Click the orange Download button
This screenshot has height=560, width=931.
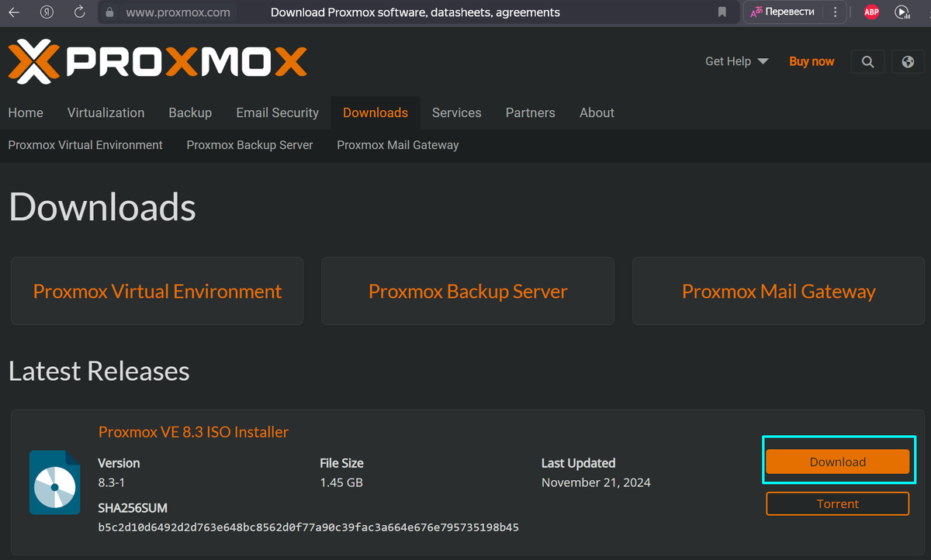click(838, 461)
